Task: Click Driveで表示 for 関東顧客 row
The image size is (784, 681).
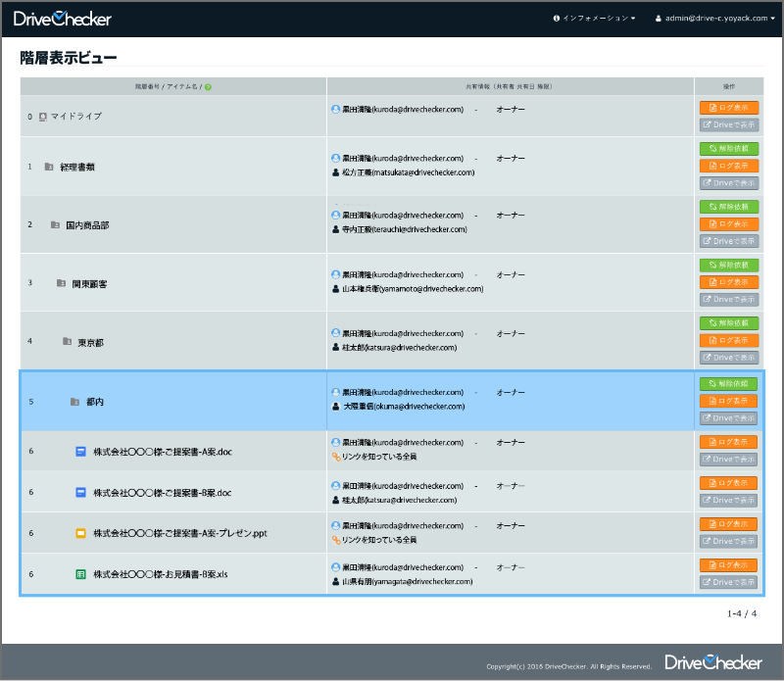Action: 729,300
